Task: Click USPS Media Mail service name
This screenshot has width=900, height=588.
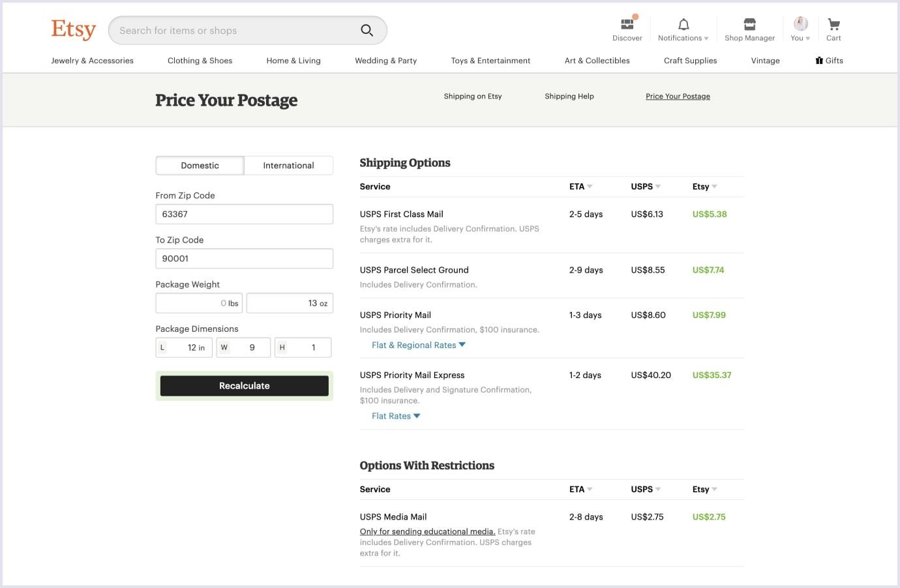Action: click(x=393, y=517)
